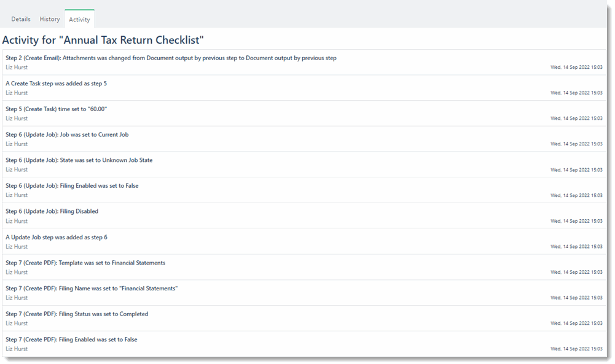This screenshot has width=615, height=364.
Task: Click Step 7 Filing Enabled False entry
Action: coord(71,339)
